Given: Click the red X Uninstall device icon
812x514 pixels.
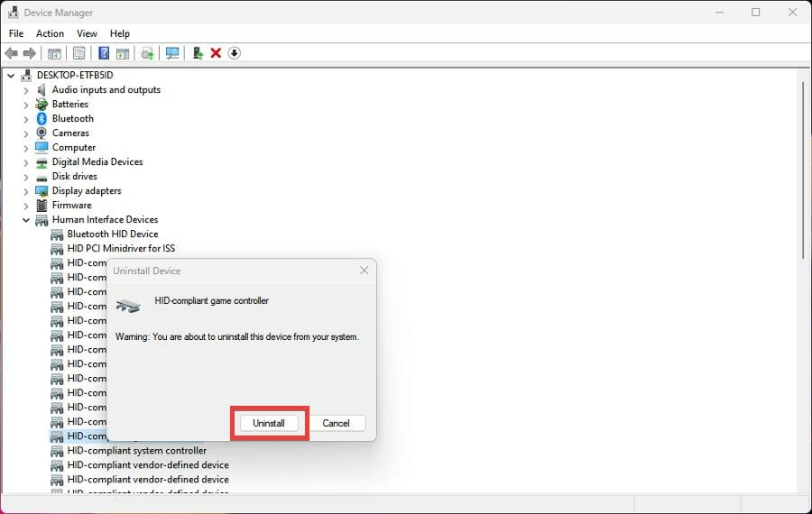Looking at the screenshot, I should pos(216,53).
